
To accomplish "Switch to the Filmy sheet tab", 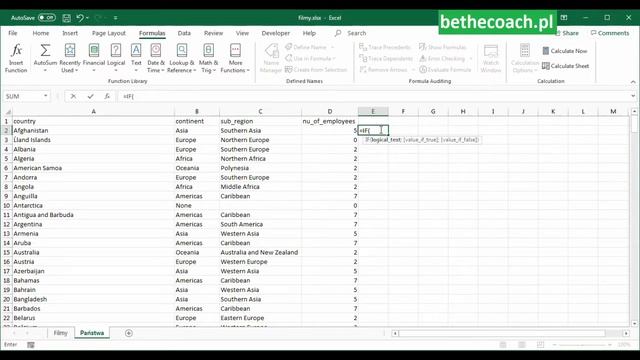I will tap(60, 333).
